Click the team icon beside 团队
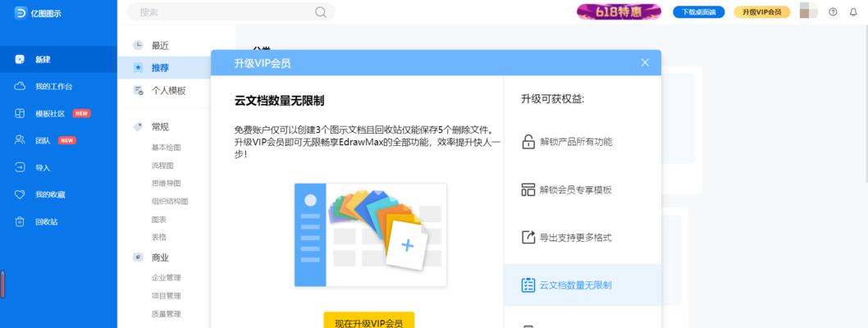This screenshot has height=328, width=868. [x=20, y=140]
